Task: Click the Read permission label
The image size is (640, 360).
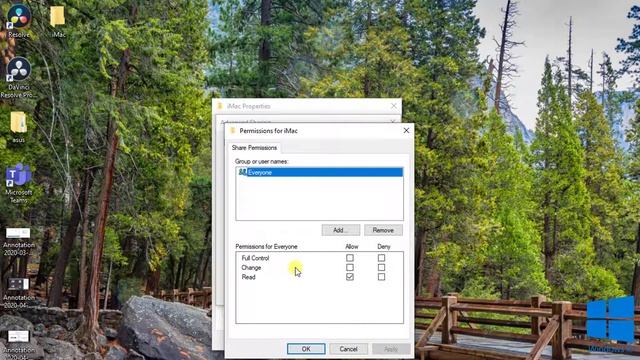Action: click(x=248, y=277)
